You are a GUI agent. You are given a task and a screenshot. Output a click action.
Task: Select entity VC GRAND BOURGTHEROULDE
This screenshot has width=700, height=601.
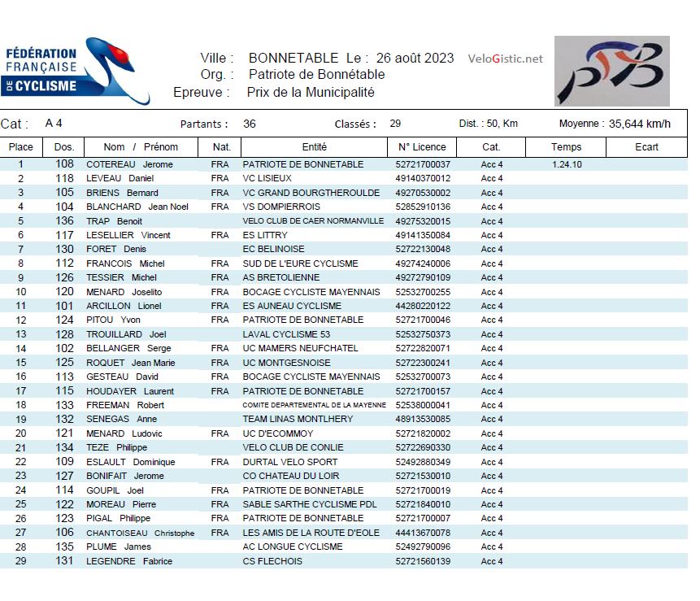coord(311,193)
